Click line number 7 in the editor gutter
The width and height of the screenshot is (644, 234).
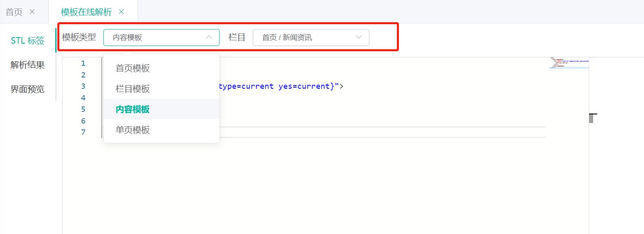83,132
